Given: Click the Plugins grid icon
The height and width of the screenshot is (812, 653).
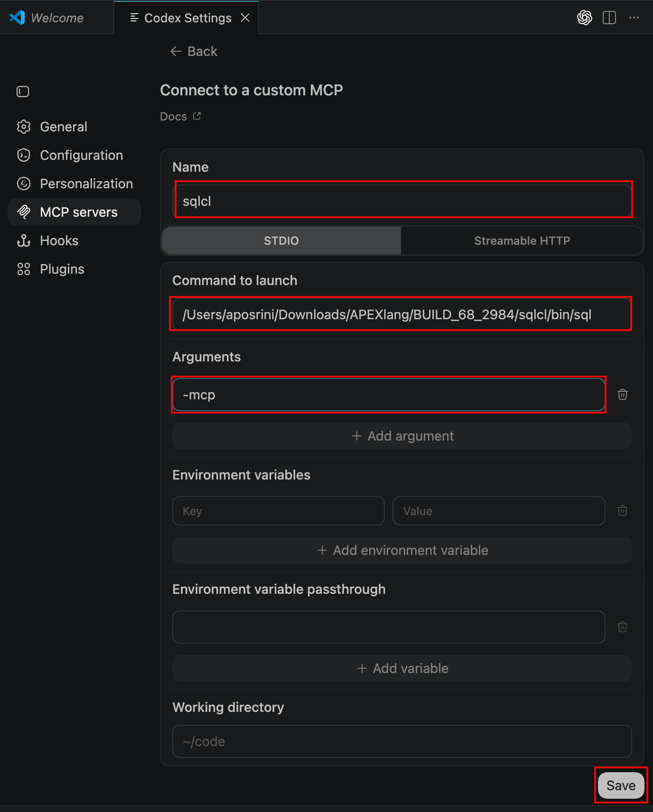Looking at the screenshot, I should click(23, 269).
